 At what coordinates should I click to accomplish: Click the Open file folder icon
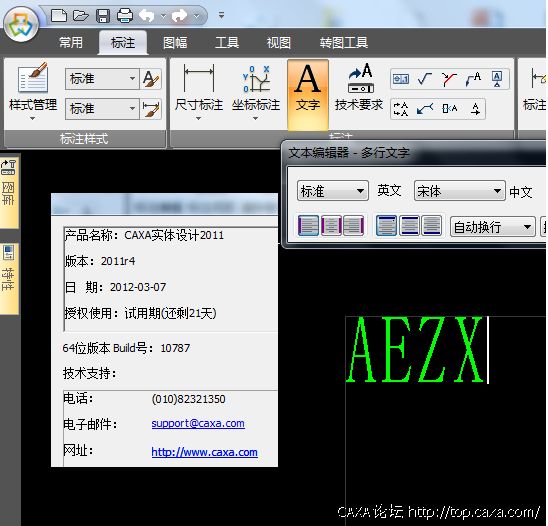pyautogui.click(x=81, y=16)
